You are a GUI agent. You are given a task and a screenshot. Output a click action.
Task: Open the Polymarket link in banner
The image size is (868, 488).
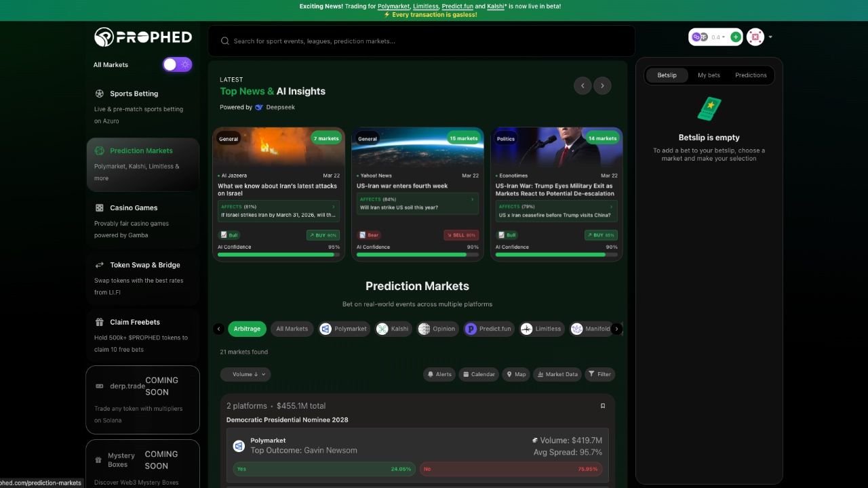(393, 6)
